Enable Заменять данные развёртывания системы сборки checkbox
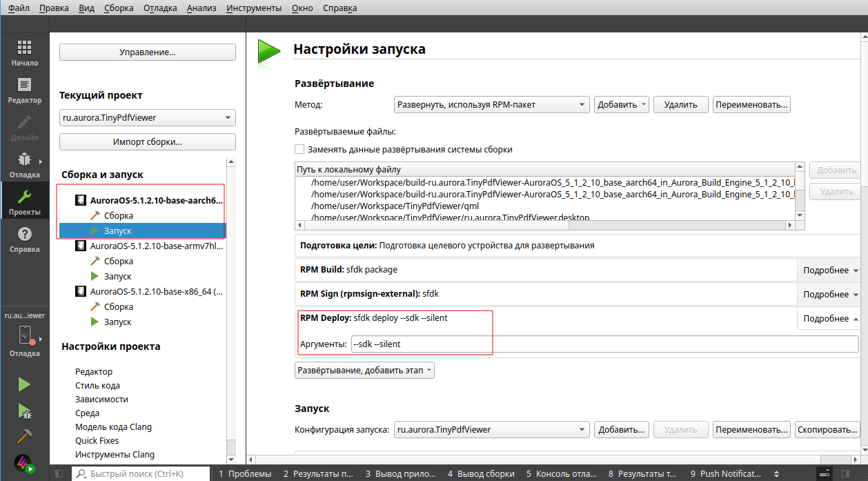 click(x=299, y=149)
